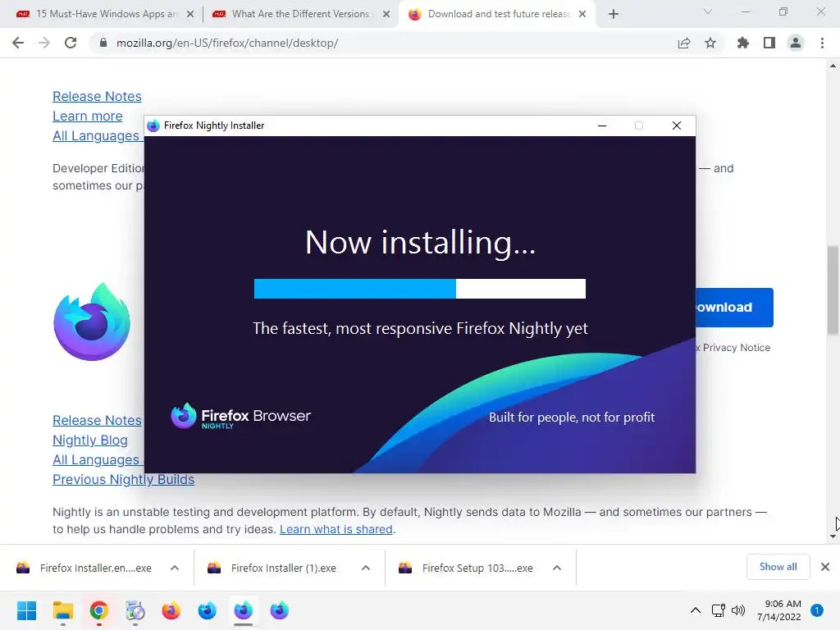The width and height of the screenshot is (840, 630).
Task: Open File Explorer from the taskbar
Action: point(62,610)
